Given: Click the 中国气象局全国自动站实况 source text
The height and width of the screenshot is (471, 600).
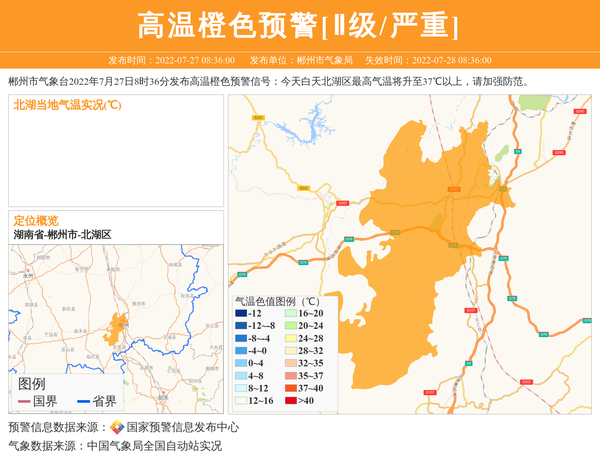Looking at the screenshot, I should coord(154,446).
